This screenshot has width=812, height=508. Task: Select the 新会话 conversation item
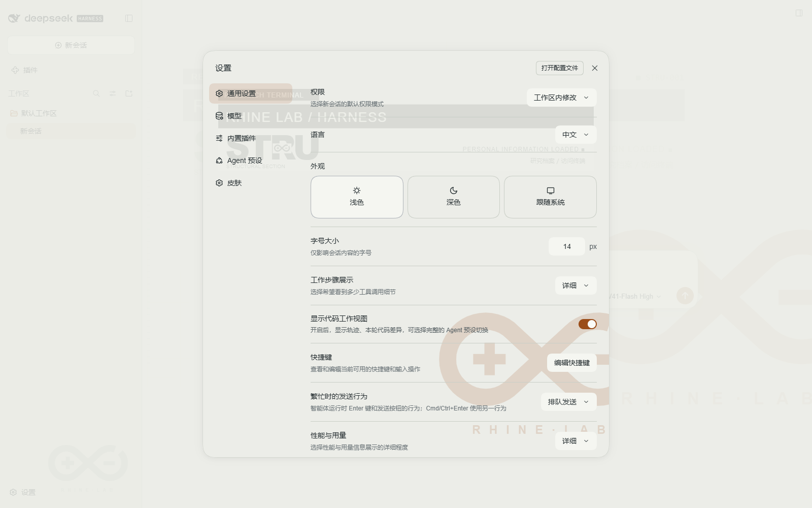pyautogui.click(x=71, y=131)
